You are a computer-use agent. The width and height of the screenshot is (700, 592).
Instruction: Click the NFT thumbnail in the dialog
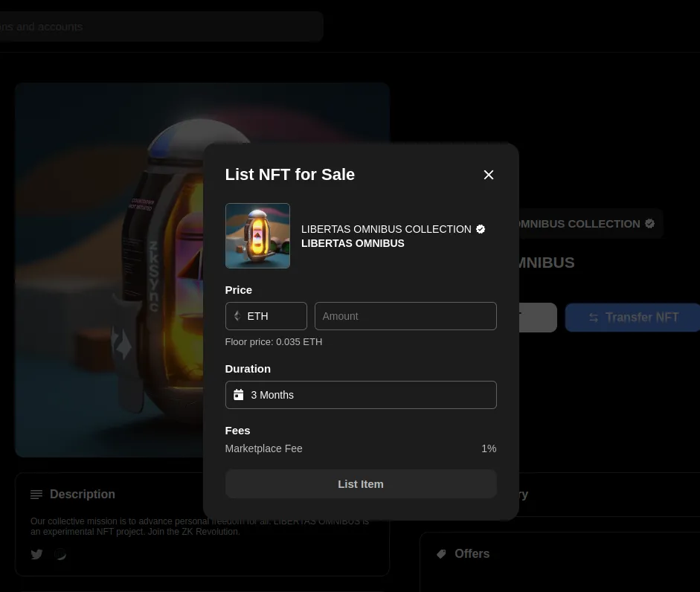click(257, 236)
